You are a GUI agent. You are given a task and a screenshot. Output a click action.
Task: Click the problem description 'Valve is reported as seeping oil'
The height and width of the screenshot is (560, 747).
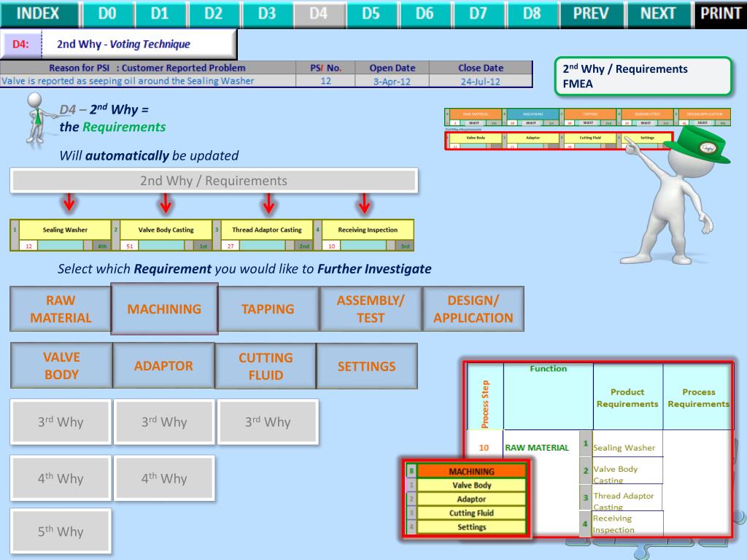(147, 81)
